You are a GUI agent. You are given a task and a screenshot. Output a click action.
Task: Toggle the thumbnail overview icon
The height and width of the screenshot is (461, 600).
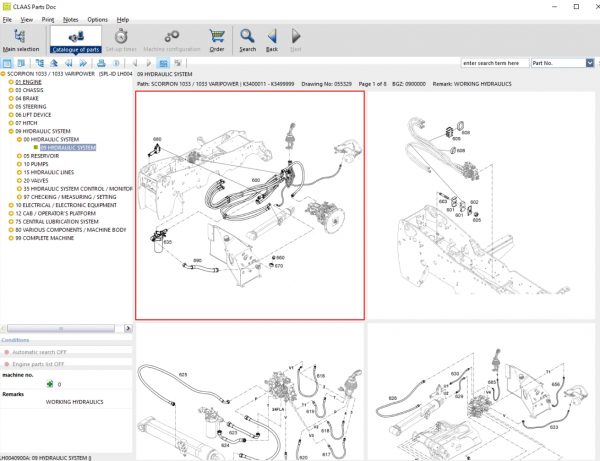(163, 63)
